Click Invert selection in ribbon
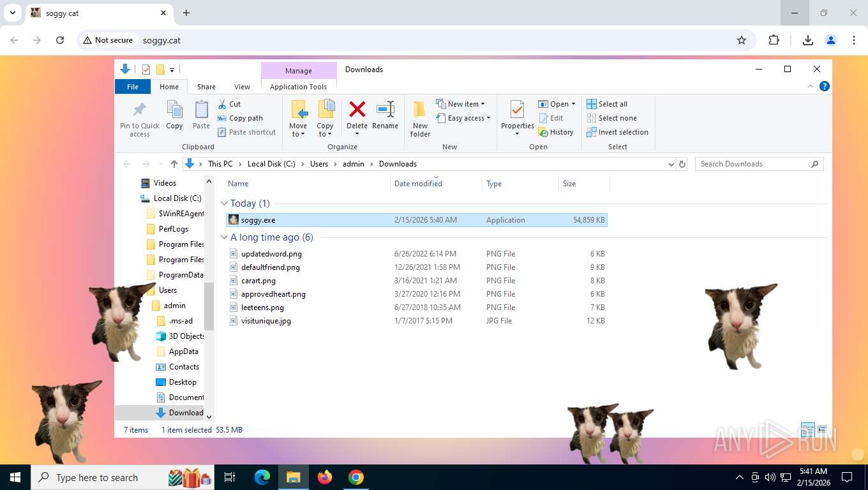The image size is (868, 490). [x=617, y=132]
